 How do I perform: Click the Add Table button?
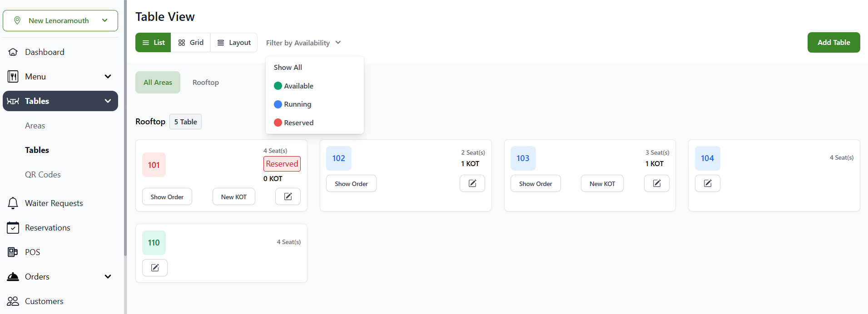pos(833,43)
